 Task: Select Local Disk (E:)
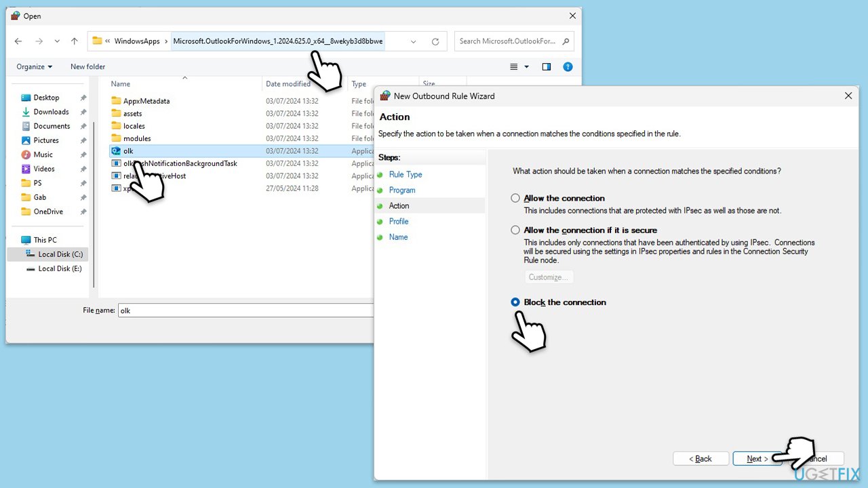pos(60,268)
